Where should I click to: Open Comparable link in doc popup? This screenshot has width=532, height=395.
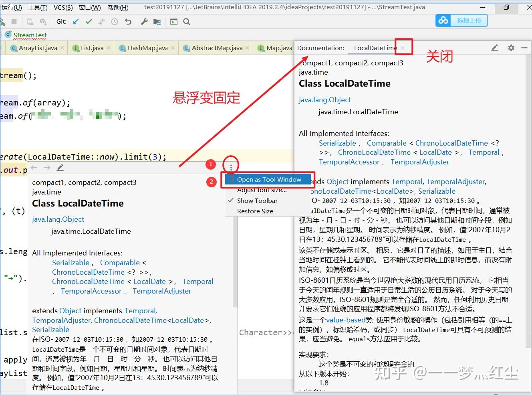pyautogui.click(x=120, y=263)
